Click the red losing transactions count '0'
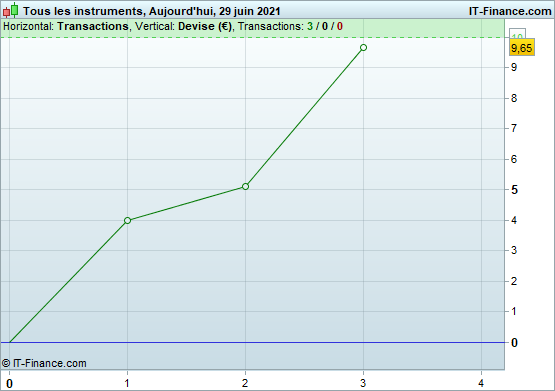The height and width of the screenshot is (391, 555). 340,26
